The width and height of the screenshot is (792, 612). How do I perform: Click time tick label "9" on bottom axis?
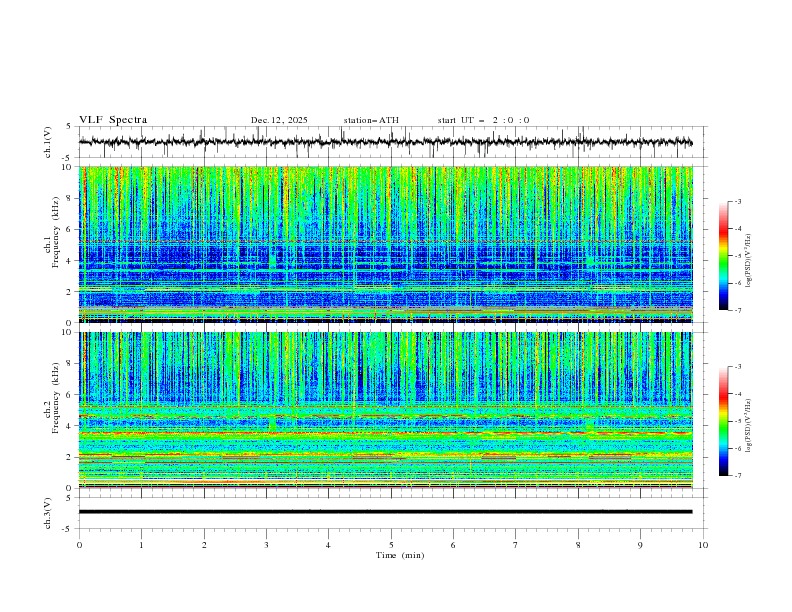640,545
